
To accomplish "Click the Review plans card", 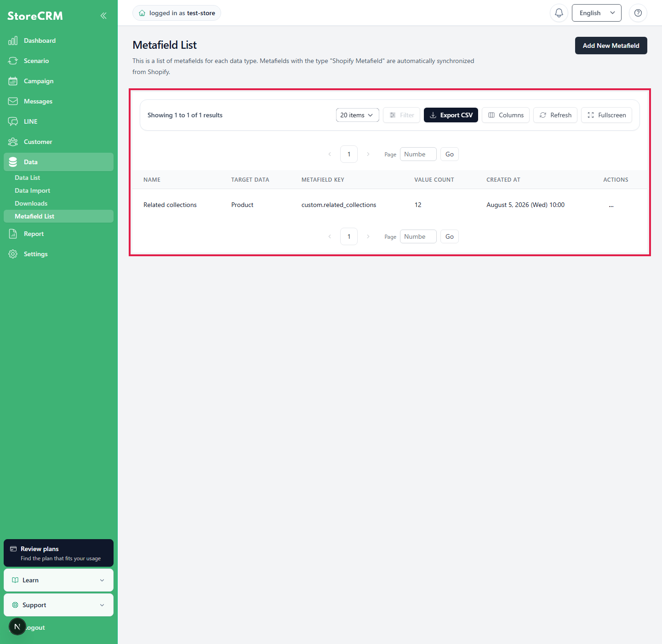I will click(58, 553).
